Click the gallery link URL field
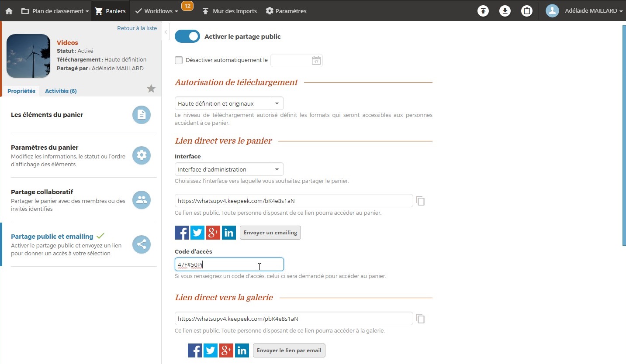This screenshot has height=364, width=626. click(x=294, y=319)
